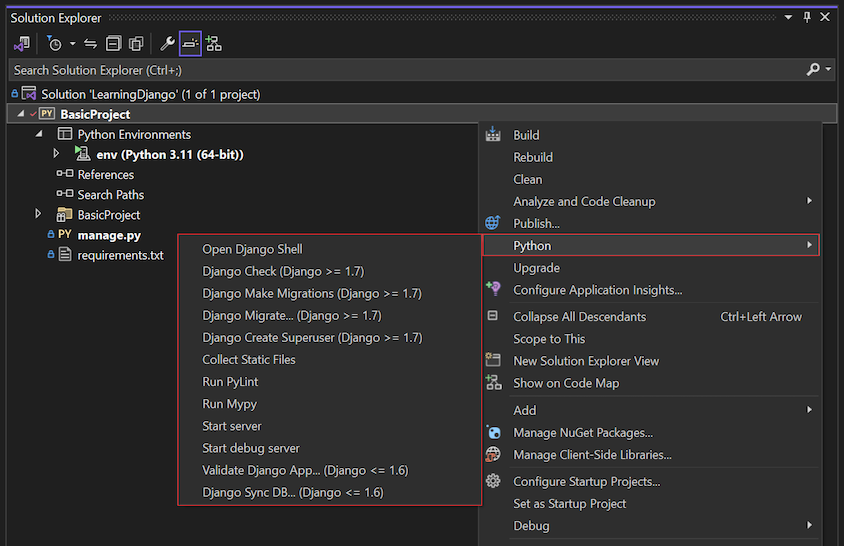The width and height of the screenshot is (844, 546).
Task: Select Open Django Shell command
Action: [252, 249]
